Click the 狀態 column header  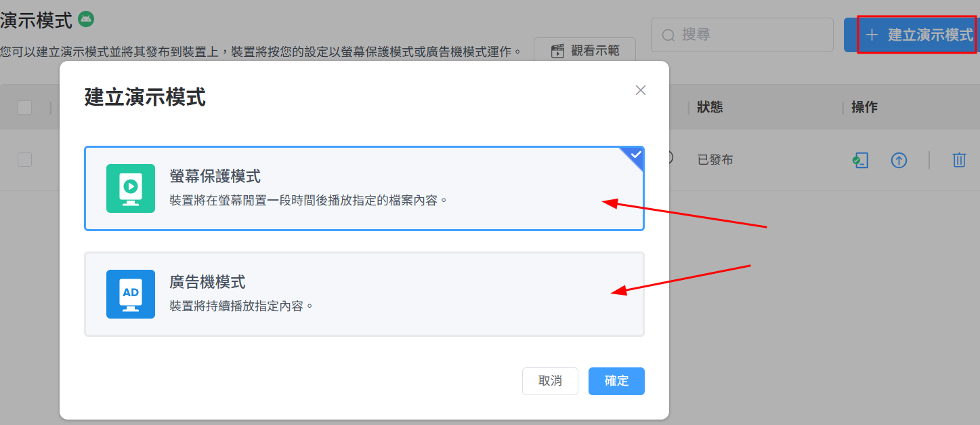tap(710, 107)
